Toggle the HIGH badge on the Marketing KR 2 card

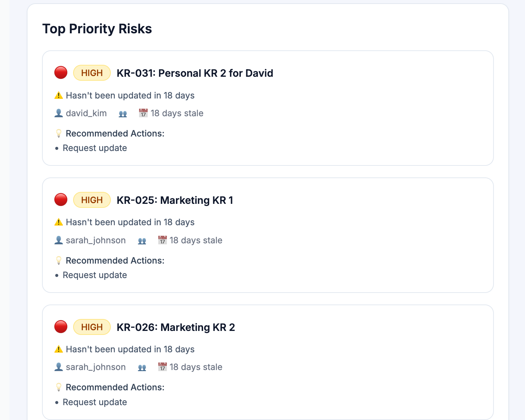pyautogui.click(x=92, y=327)
